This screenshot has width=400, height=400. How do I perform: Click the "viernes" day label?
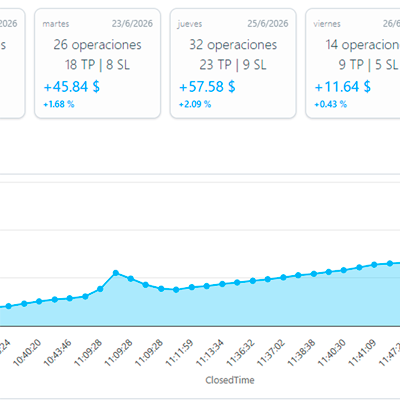[x=327, y=24]
